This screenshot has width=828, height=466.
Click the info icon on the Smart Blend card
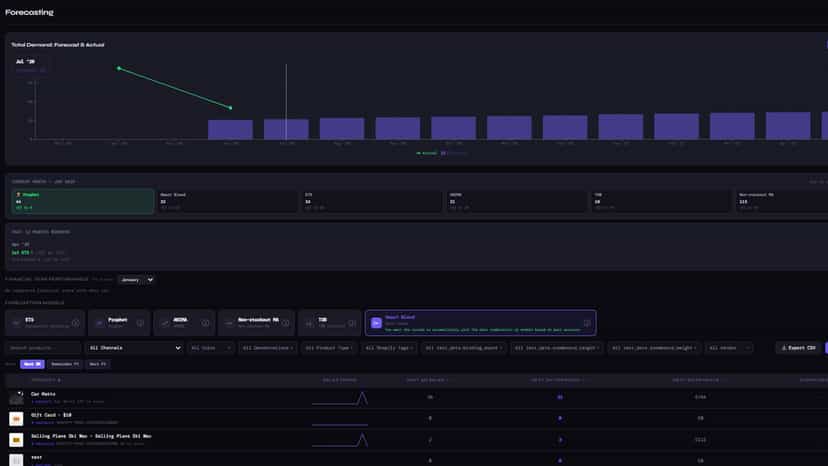[x=587, y=323]
